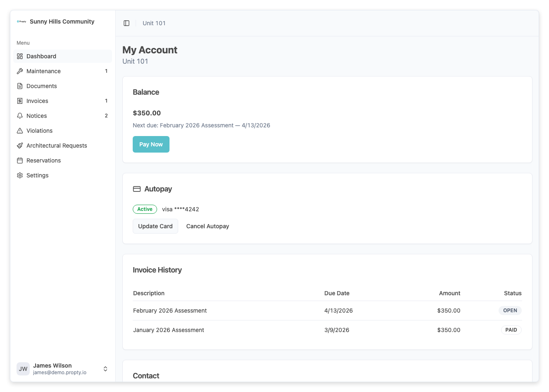Click the OPEN status badge
This screenshot has height=392, width=549.
pyautogui.click(x=510, y=310)
